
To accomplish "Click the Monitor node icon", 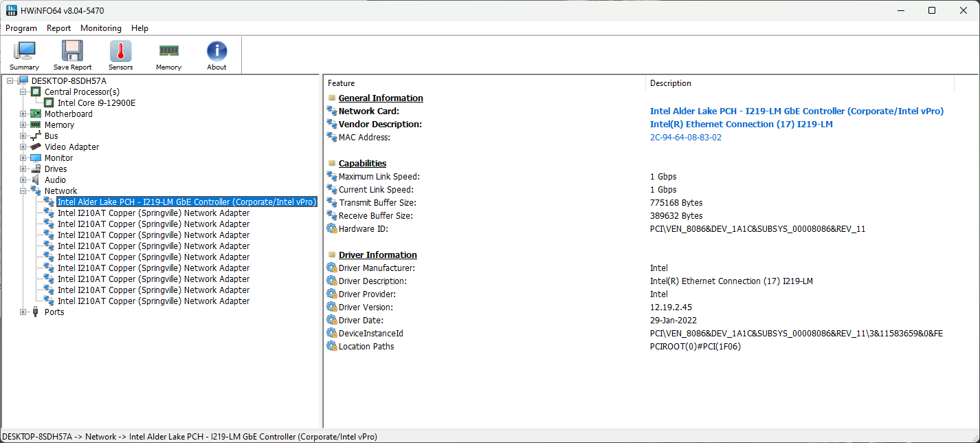I will coord(36,158).
